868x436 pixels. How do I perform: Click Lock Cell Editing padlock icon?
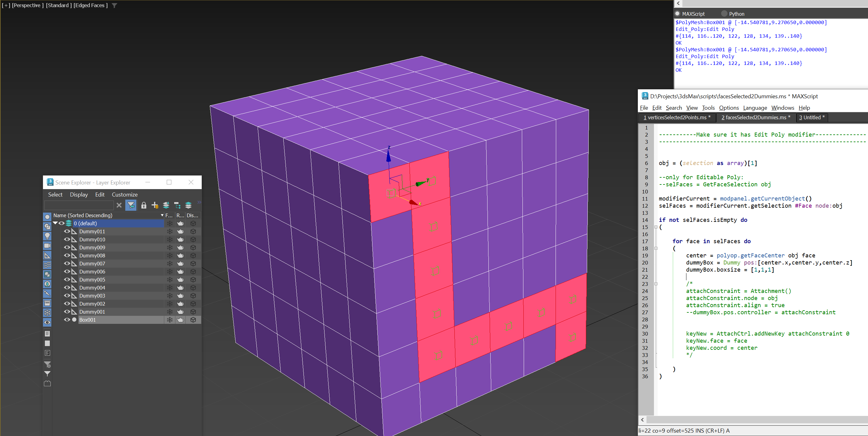coord(144,205)
